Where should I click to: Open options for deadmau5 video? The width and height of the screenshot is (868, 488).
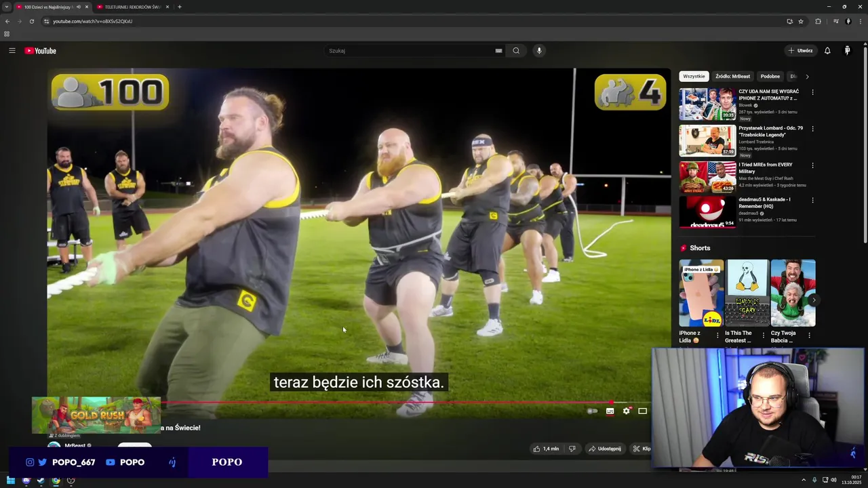tap(812, 201)
